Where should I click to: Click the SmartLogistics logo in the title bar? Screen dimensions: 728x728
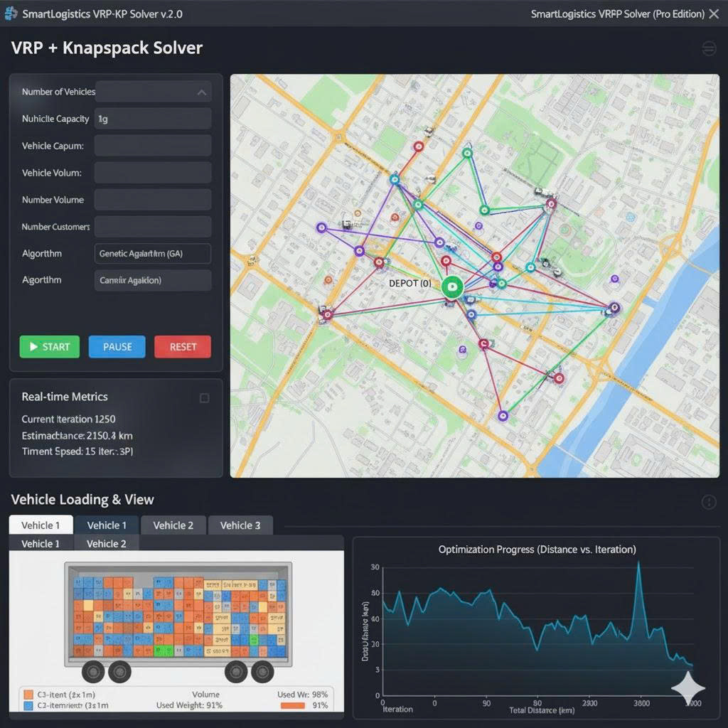click(10, 13)
